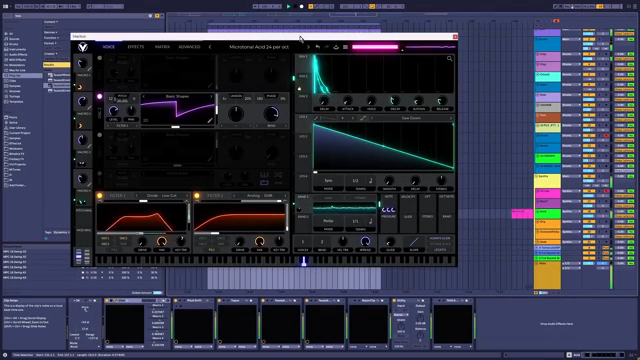Enable or disable Filter 1
The image size is (640, 360).
click(100, 196)
